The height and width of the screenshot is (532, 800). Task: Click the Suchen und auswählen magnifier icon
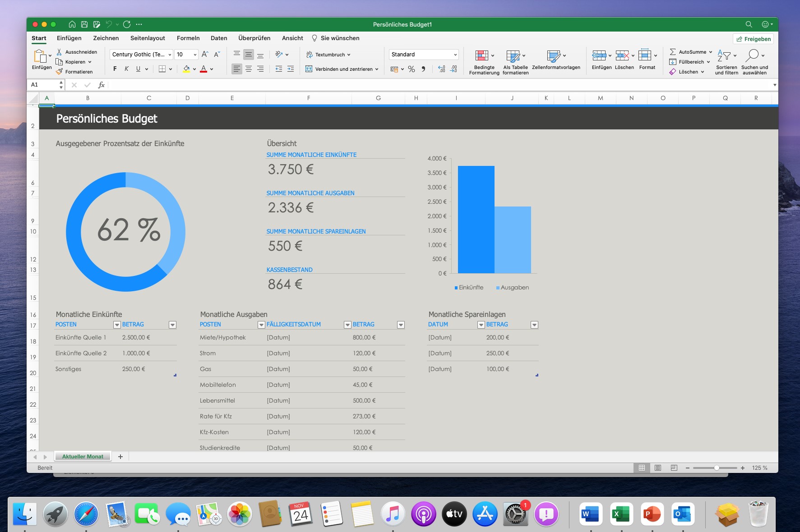[752, 55]
